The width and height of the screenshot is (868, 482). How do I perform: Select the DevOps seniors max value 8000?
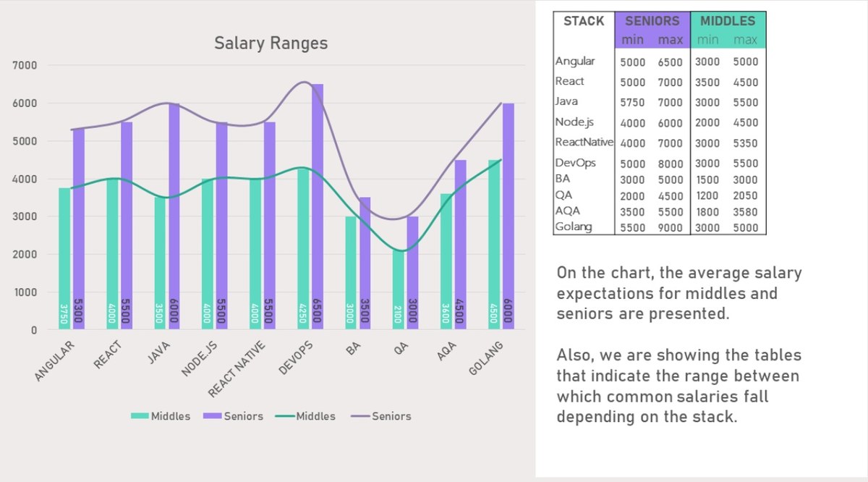pos(670,164)
